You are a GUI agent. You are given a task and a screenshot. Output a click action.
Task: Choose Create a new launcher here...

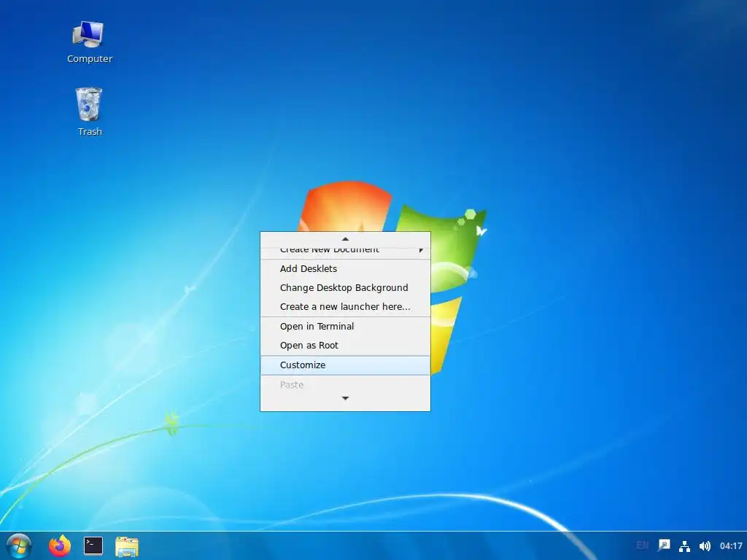(x=345, y=307)
